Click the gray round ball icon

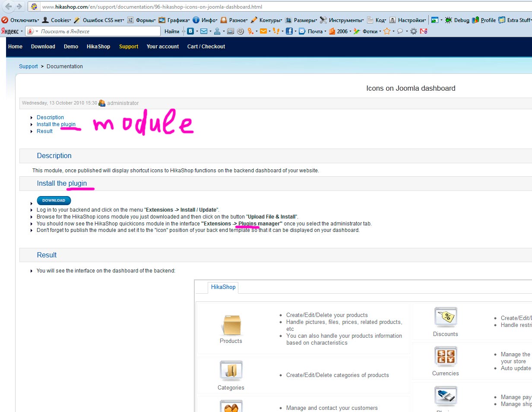click(x=241, y=32)
